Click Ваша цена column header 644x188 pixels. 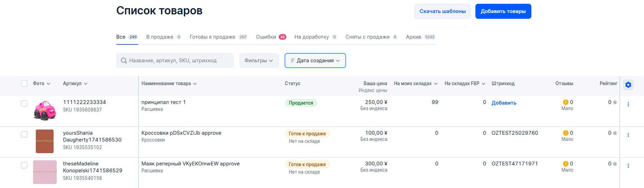click(x=375, y=83)
